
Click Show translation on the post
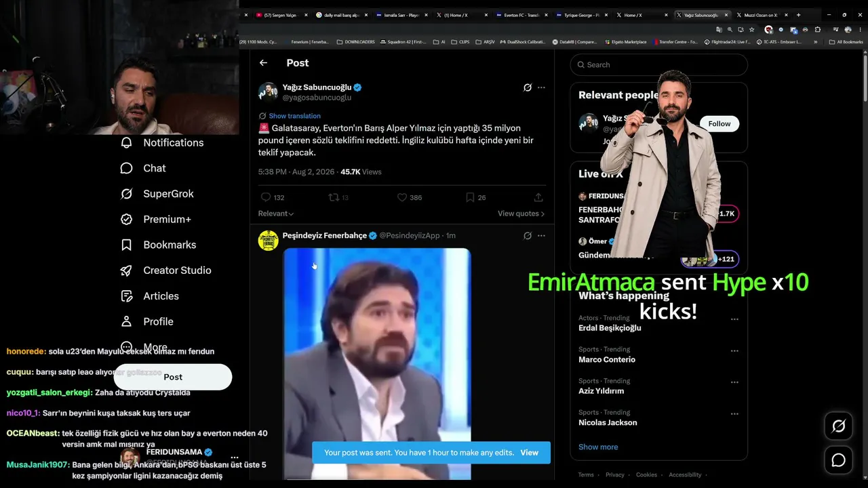coord(294,116)
